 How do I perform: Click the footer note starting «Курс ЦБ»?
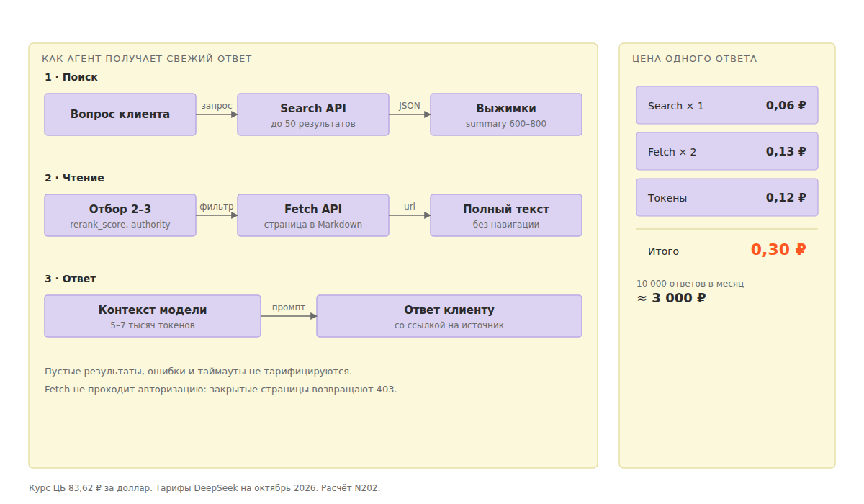[204, 488]
